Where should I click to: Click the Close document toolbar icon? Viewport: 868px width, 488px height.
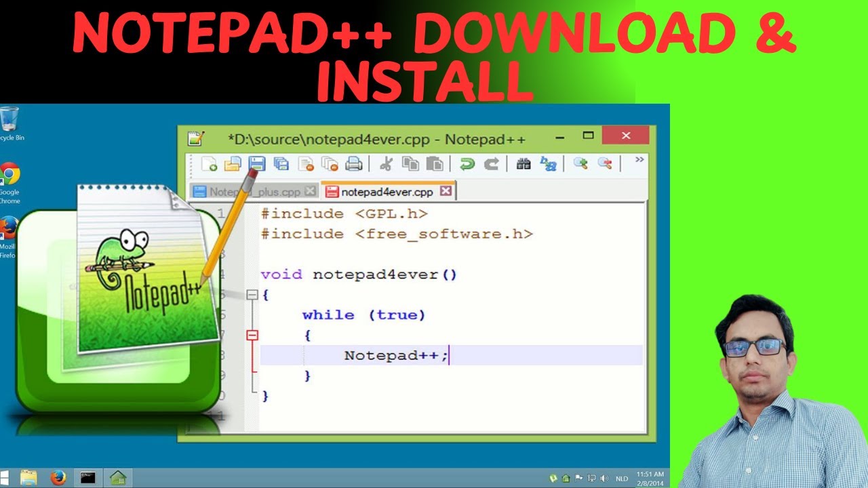(306, 163)
